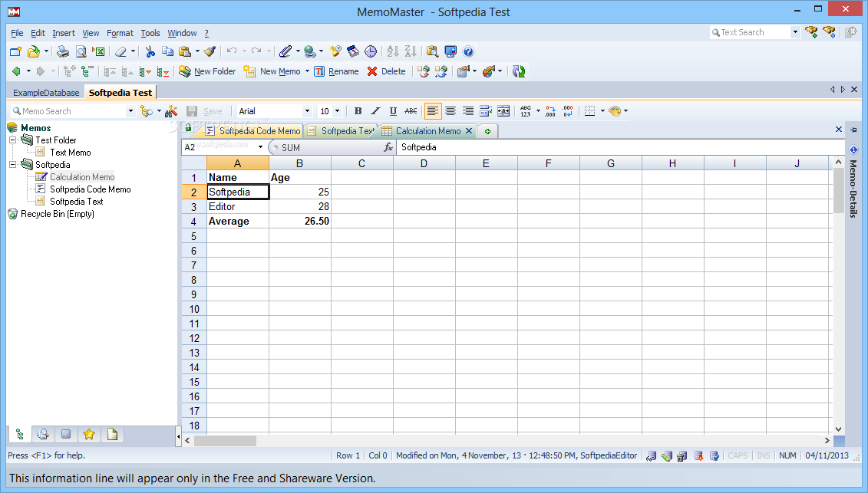Click the horizontal scrollbar thumb
868x493 pixels.
(x=225, y=440)
